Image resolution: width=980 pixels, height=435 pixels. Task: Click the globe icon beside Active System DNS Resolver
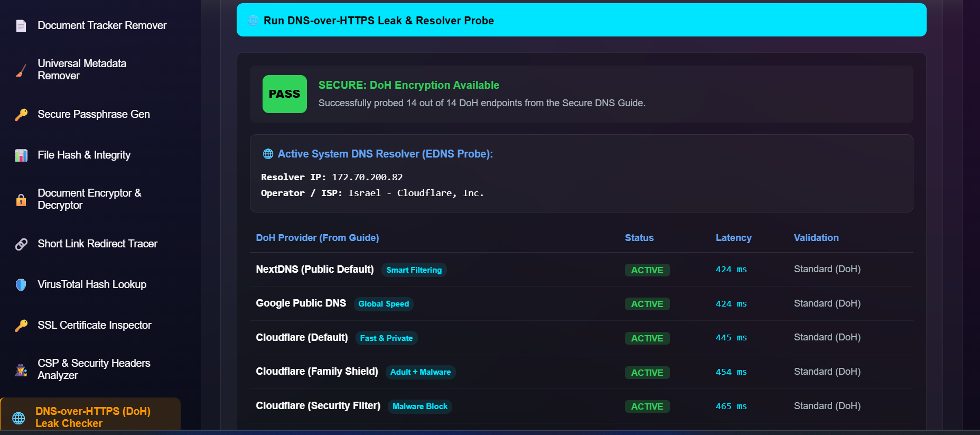click(268, 154)
